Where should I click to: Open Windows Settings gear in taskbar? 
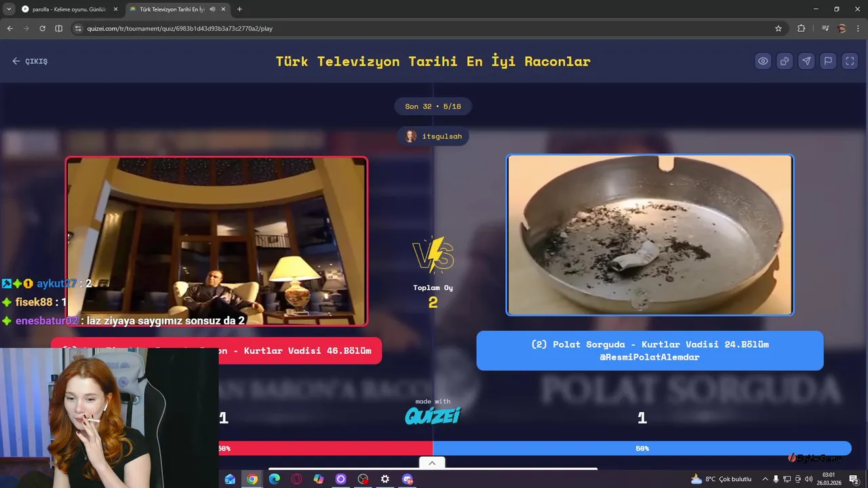point(385,479)
